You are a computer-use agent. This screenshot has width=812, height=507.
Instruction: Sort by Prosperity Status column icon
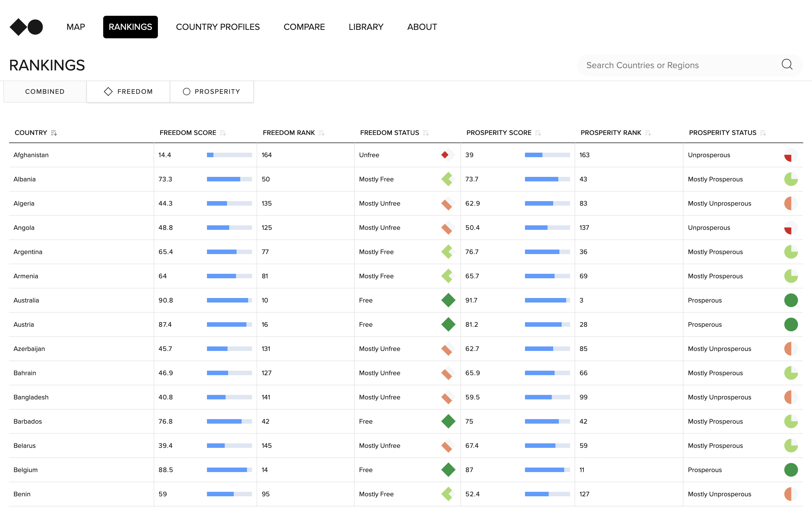(x=763, y=133)
